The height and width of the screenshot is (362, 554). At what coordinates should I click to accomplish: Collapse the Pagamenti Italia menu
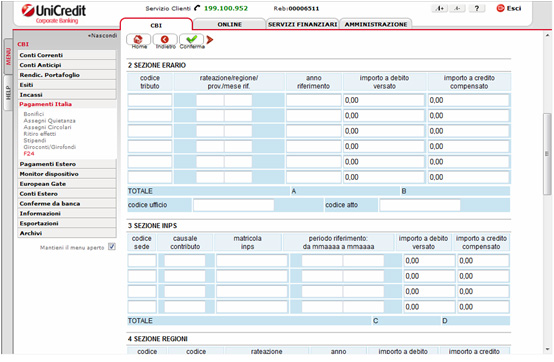pos(67,104)
